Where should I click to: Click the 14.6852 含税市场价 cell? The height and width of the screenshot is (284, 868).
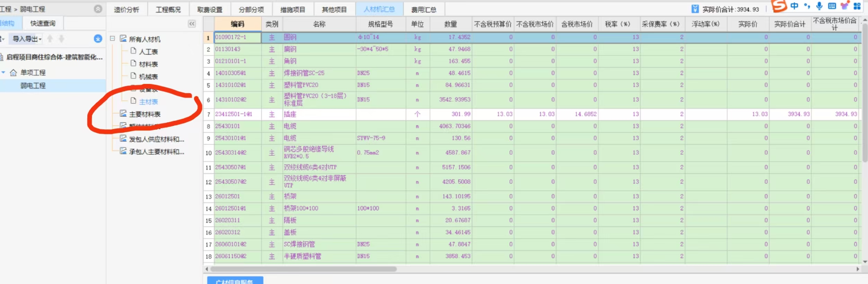[x=577, y=114]
